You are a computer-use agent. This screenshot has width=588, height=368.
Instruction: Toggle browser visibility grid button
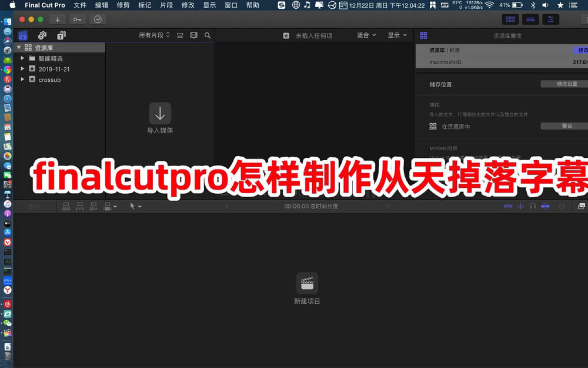[x=510, y=19]
